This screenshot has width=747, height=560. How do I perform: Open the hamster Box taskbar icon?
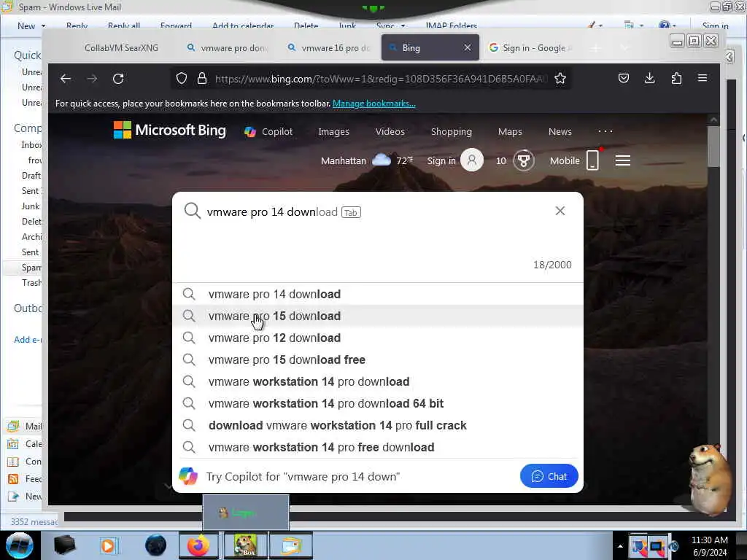point(245,545)
